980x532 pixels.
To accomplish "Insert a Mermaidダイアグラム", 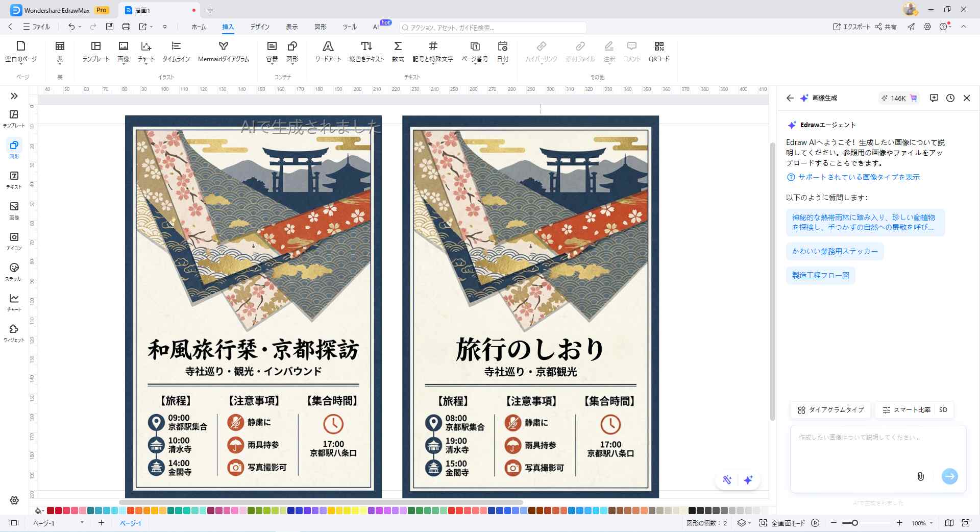I will coord(223,51).
